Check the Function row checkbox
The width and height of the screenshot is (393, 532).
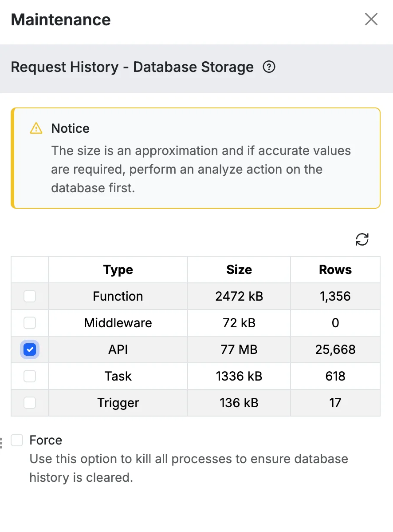[x=30, y=296]
